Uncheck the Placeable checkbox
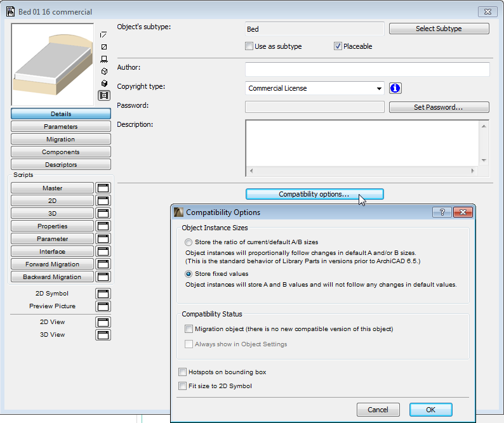 [338, 46]
